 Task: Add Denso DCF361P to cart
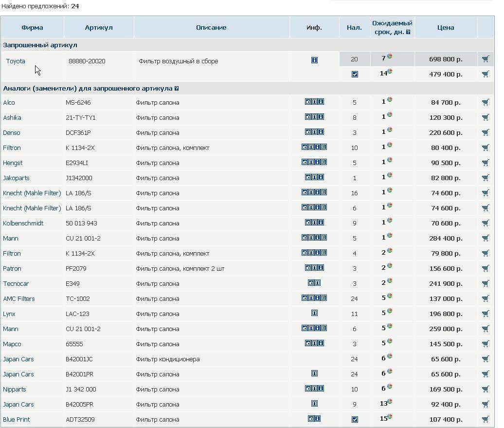tap(485, 132)
